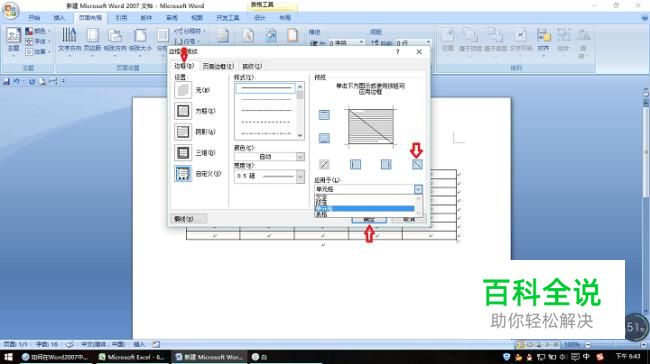
Task: Open the round Office button menu
Action: (x=10, y=11)
